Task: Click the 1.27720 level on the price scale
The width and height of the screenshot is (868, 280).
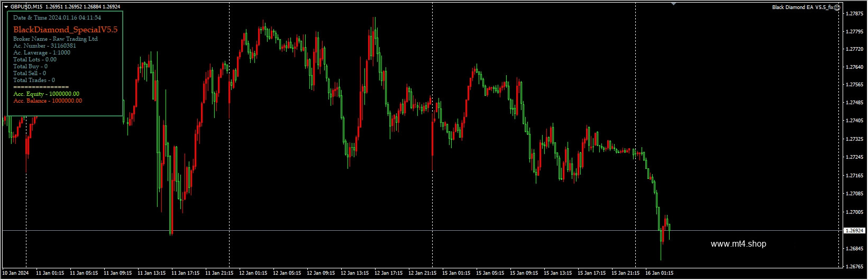Action: [x=855, y=49]
